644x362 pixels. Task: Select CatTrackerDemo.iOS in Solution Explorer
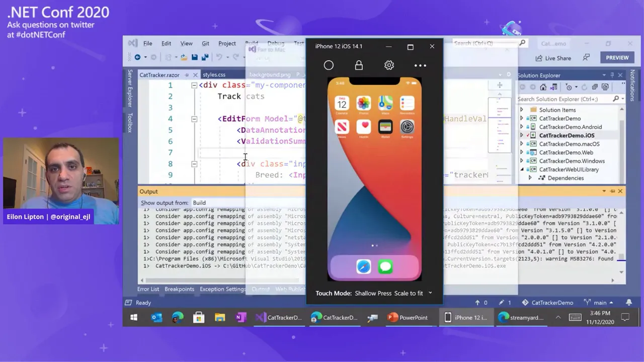(567, 135)
